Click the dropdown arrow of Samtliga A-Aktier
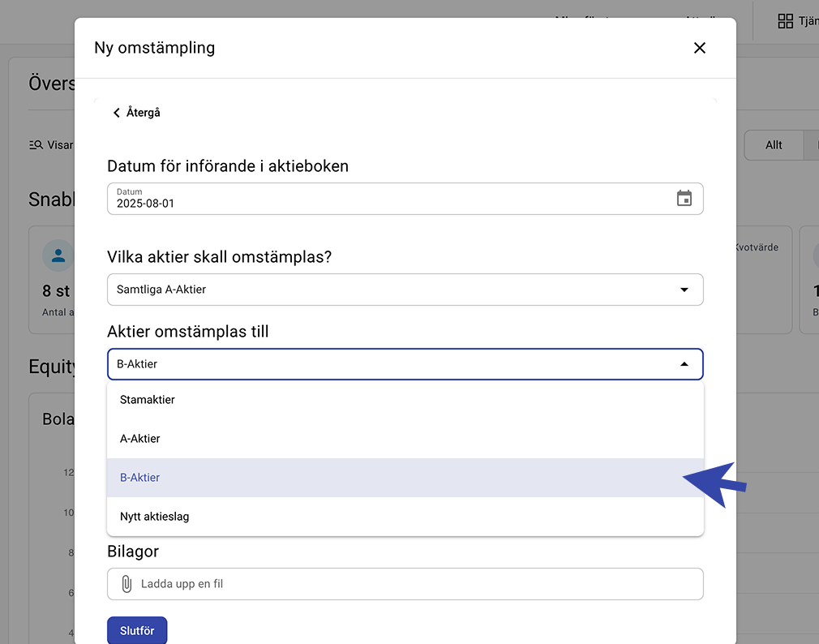The width and height of the screenshot is (819, 644). [x=684, y=290]
